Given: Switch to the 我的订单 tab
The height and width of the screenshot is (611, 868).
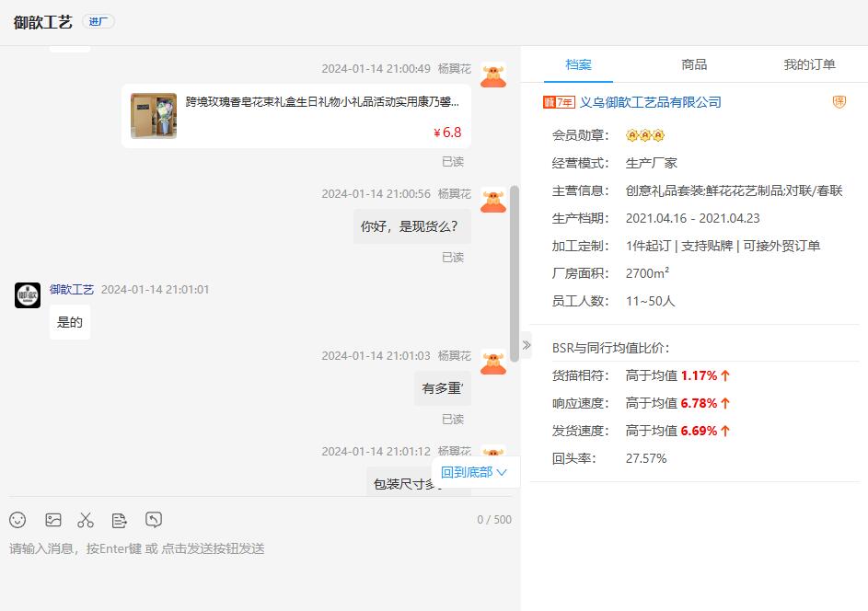Looking at the screenshot, I should tap(809, 64).
